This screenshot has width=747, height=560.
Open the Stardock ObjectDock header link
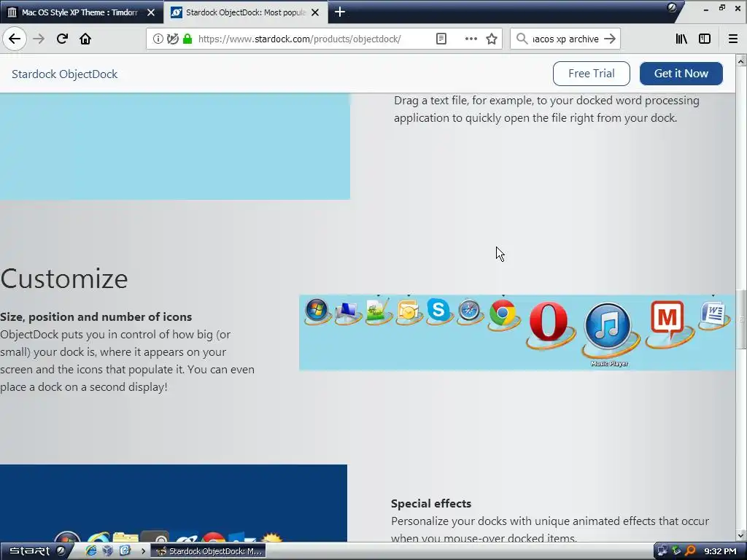point(64,74)
